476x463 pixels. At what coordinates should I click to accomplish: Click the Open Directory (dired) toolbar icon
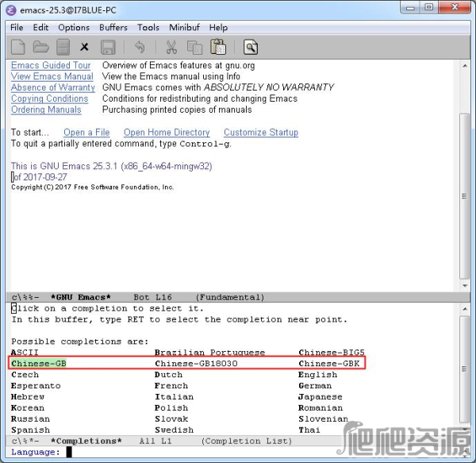(x=63, y=48)
